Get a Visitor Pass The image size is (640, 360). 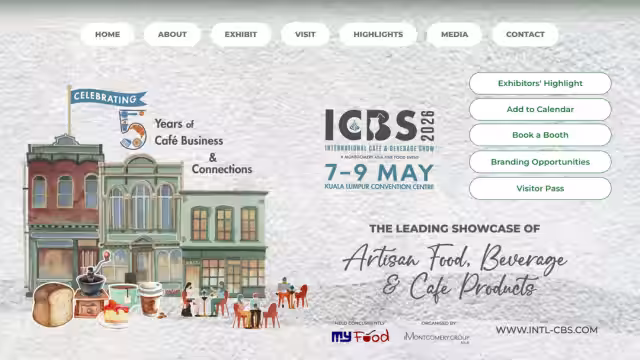point(540,189)
